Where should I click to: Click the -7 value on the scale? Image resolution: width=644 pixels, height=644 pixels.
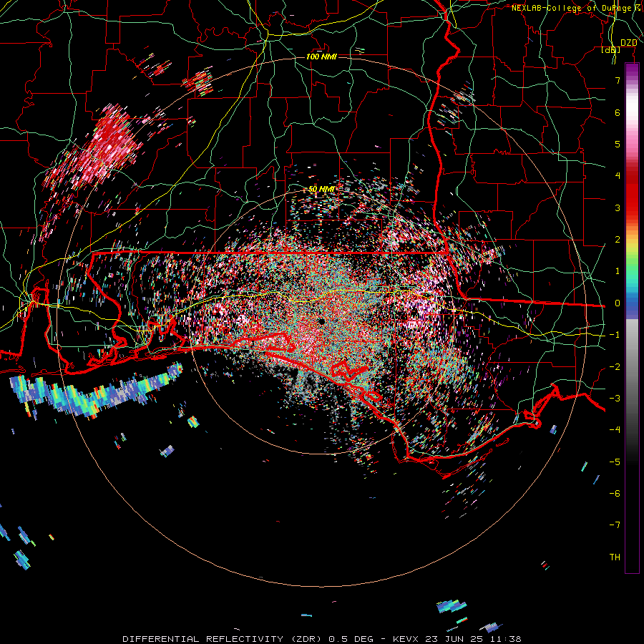[615, 525]
